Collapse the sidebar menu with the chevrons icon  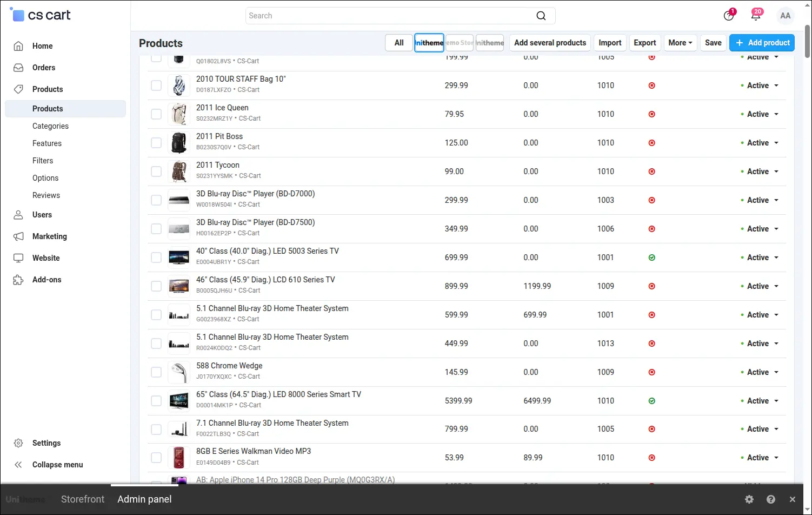click(x=18, y=465)
